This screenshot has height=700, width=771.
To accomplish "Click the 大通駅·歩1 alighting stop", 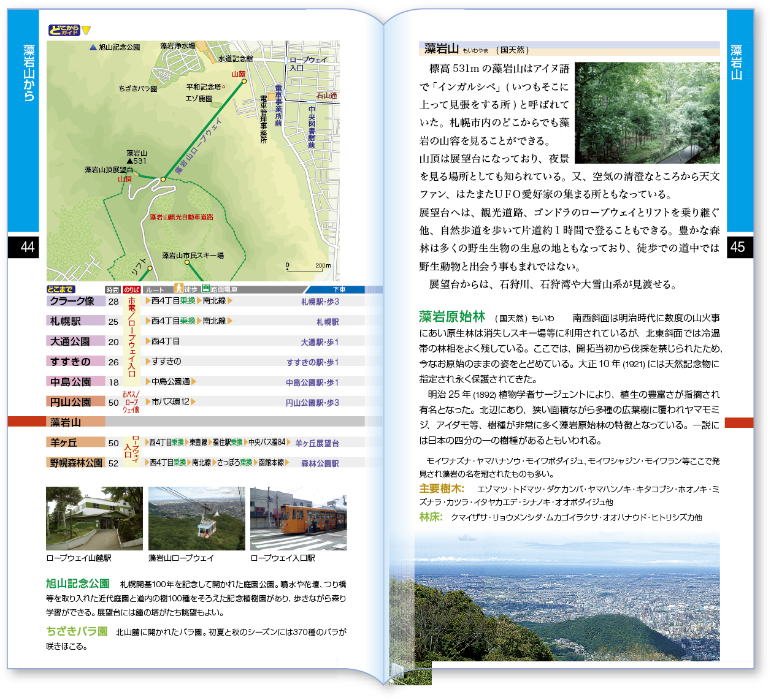I will point(320,342).
